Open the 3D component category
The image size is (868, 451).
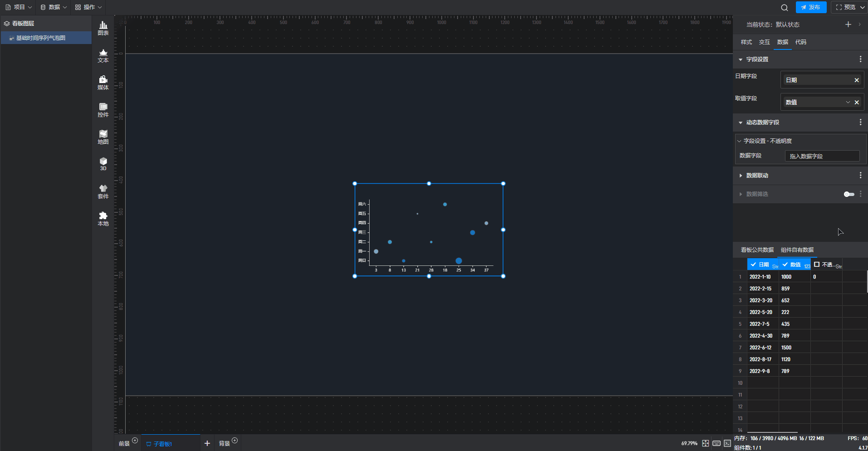[103, 164]
